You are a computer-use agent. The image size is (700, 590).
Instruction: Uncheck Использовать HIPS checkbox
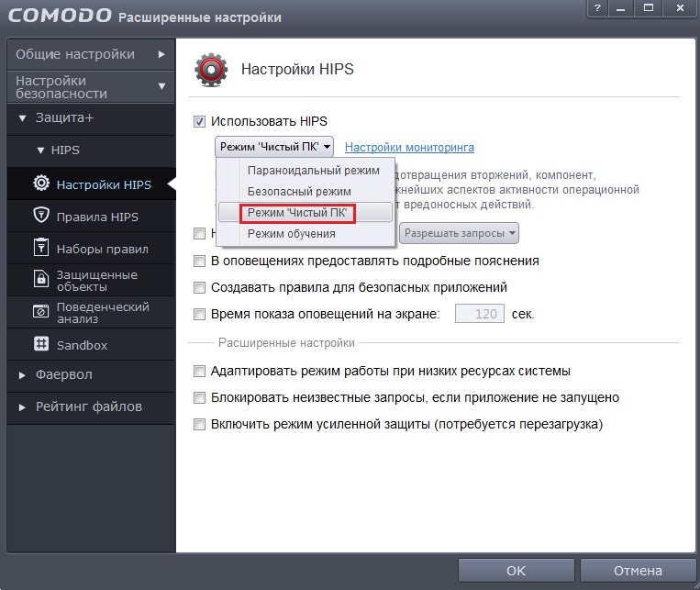point(199,121)
